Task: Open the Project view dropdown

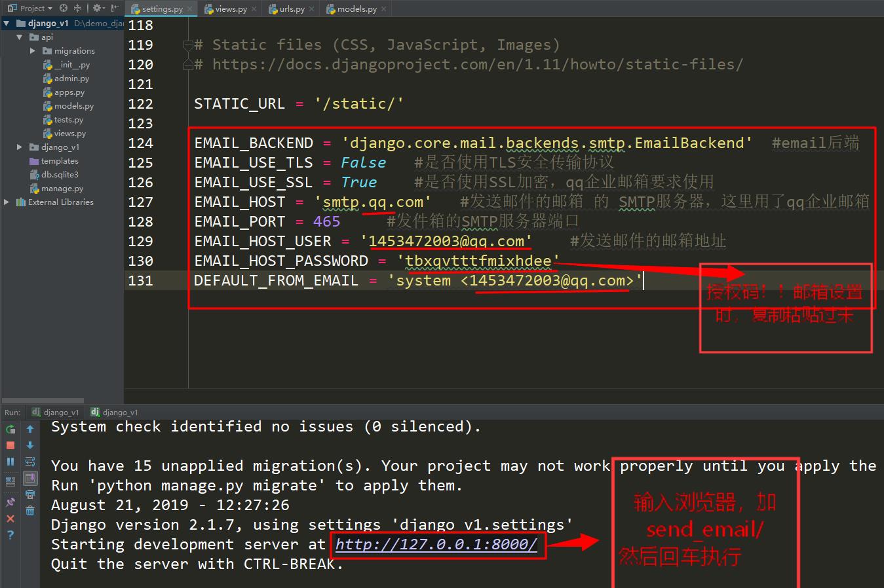Action: coord(30,9)
